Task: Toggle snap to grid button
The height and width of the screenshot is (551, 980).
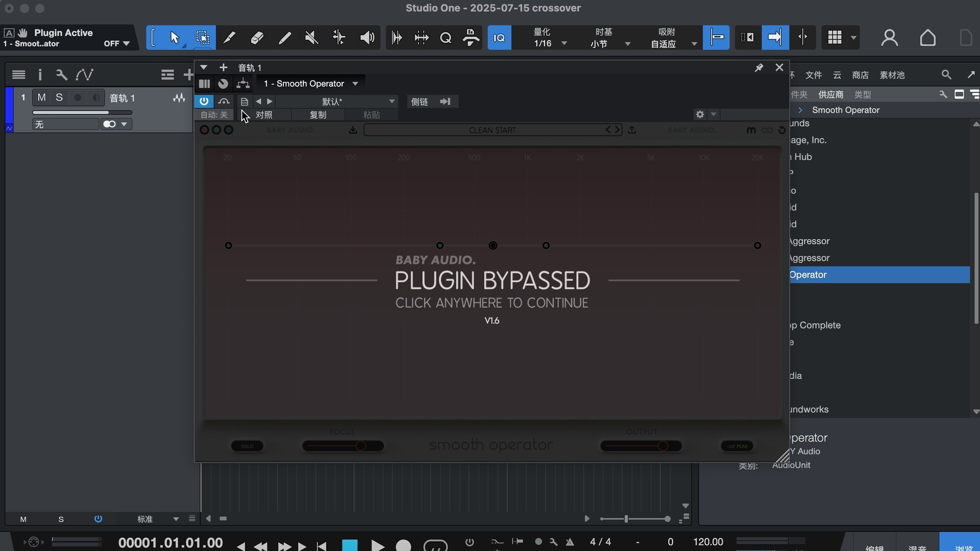Action: 716,38
